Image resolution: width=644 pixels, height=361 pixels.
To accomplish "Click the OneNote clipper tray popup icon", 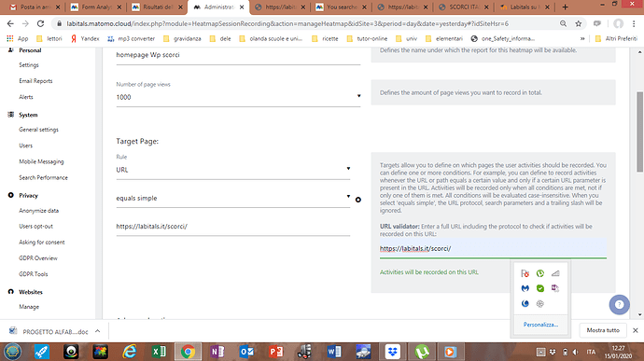I will pyautogui.click(x=555, y=288).
